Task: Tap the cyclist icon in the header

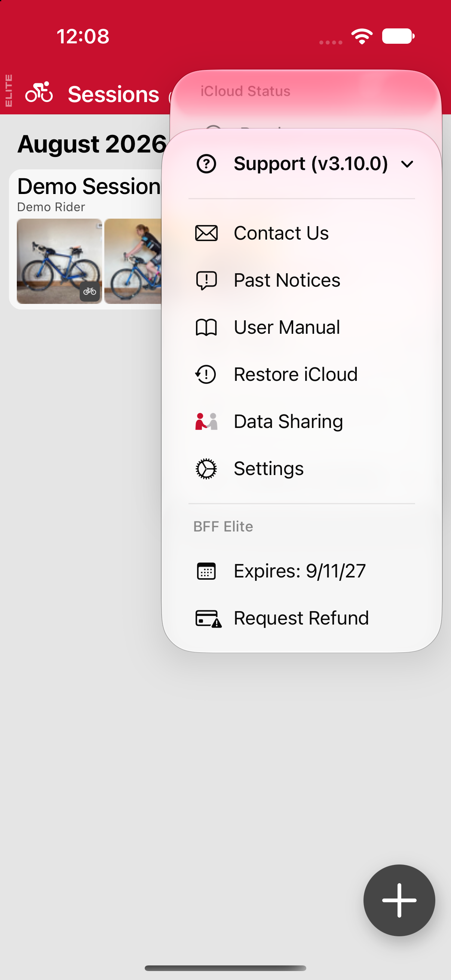Action: (x=39, y=92)
